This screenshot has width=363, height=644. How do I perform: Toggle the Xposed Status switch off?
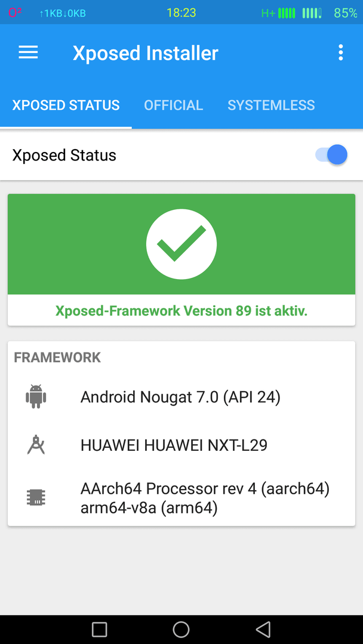(331, 155)
